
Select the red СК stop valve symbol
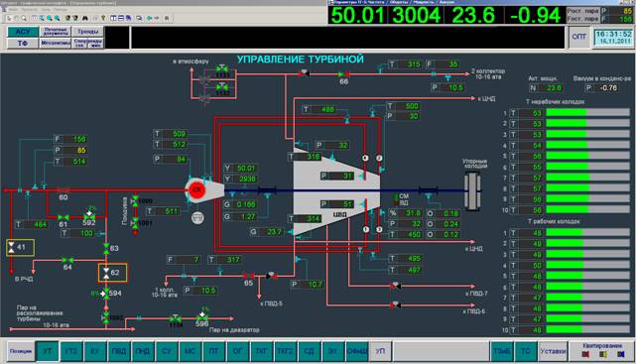(x=196, y=189)
